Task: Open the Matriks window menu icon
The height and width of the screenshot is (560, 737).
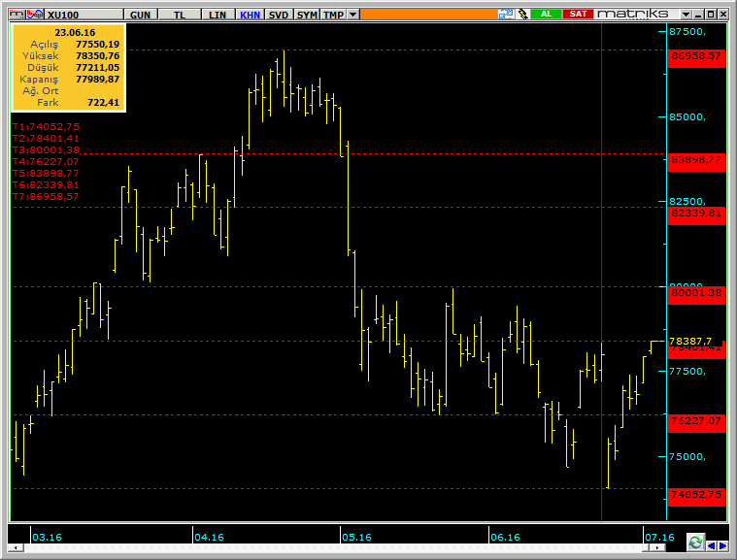Action: click(x=17, y=15)
